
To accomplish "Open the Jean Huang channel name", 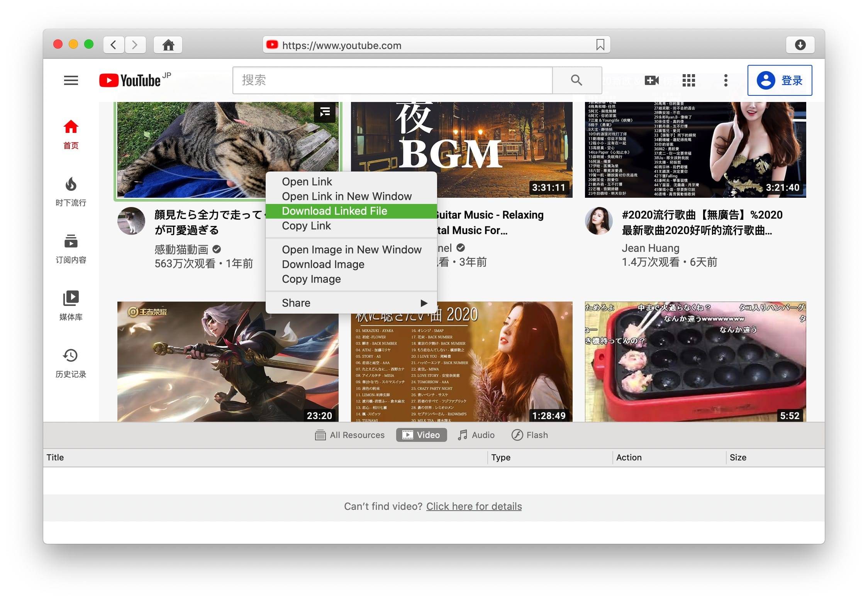I will tap(651, 248).
